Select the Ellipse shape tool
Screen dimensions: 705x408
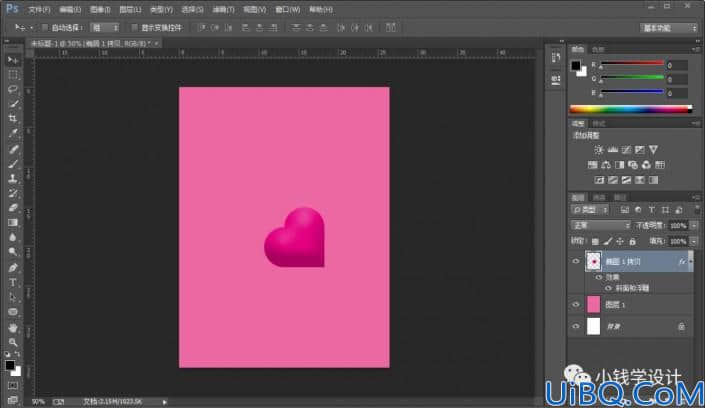tap(13, 312)
